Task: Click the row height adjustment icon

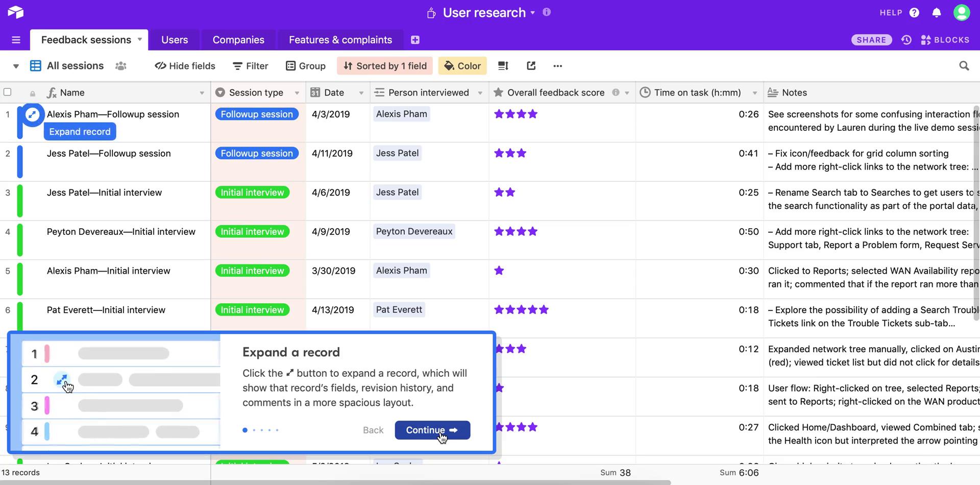Action: (x=503, y=65)
